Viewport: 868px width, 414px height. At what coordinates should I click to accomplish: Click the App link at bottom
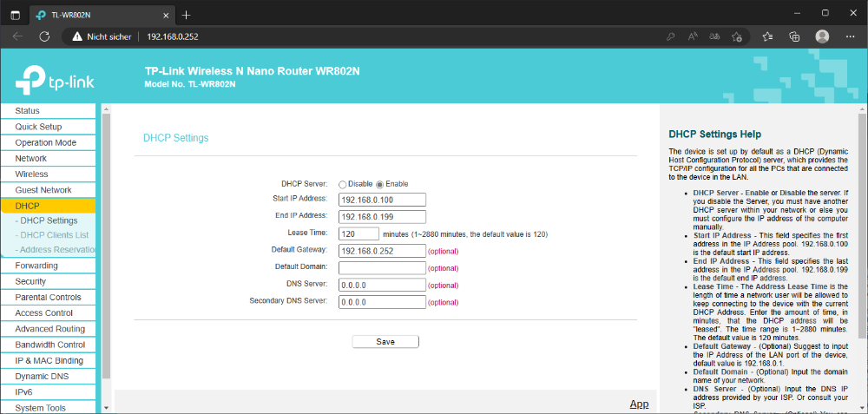tap(639, 404)
